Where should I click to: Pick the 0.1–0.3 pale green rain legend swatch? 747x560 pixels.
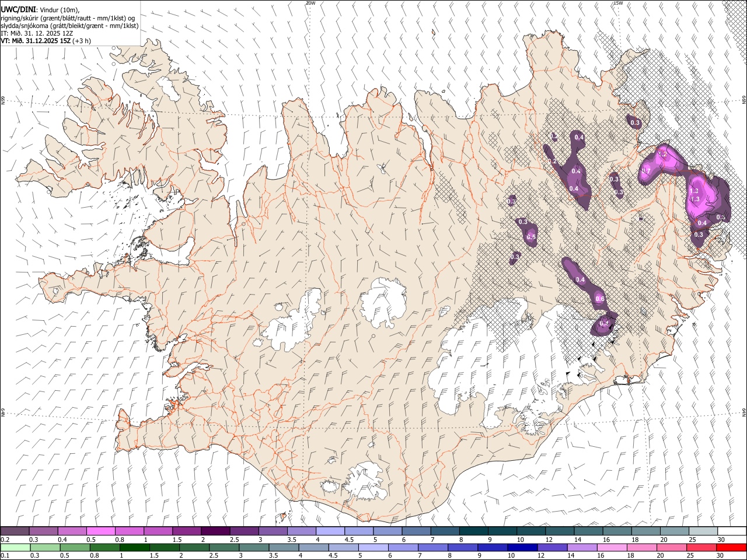click(15, 547)
